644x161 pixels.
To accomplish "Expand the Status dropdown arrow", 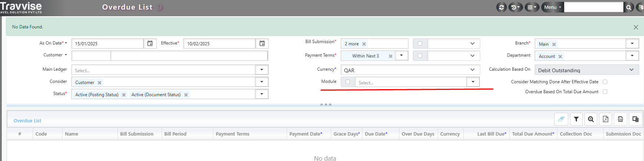I will click(x=262, y=94).
